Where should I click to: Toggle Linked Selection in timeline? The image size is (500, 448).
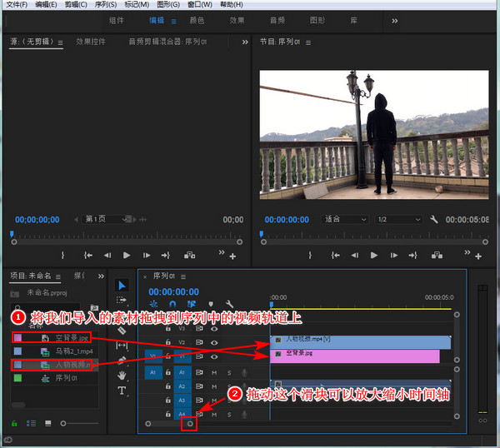(192, 304)
